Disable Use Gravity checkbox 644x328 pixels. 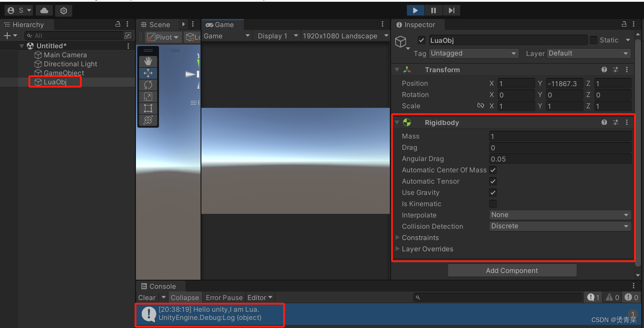pos(493,193)
